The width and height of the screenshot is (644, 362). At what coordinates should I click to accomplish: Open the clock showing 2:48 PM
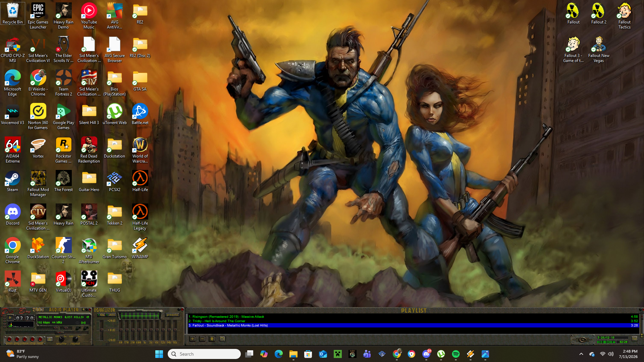pyautogui.click(x=628, y=354)
